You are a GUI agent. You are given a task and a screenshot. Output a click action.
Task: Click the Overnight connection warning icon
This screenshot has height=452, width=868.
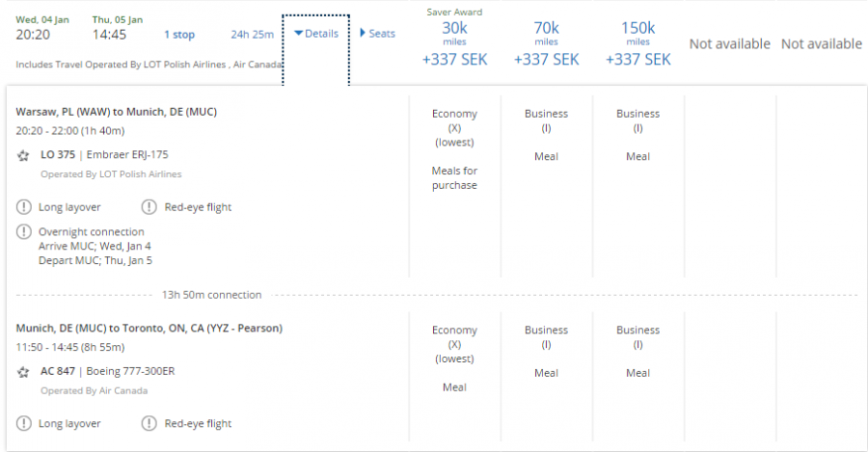[24, 231]
